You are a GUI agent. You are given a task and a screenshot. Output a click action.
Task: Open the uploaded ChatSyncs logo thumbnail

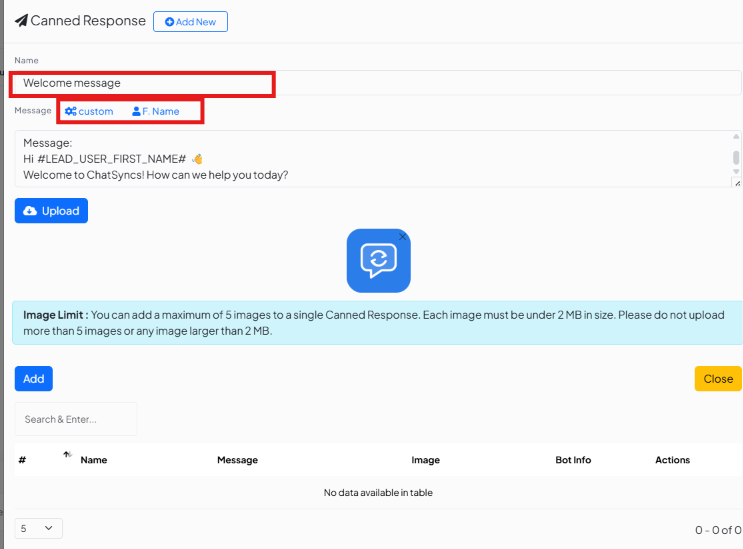coord(378,261)
